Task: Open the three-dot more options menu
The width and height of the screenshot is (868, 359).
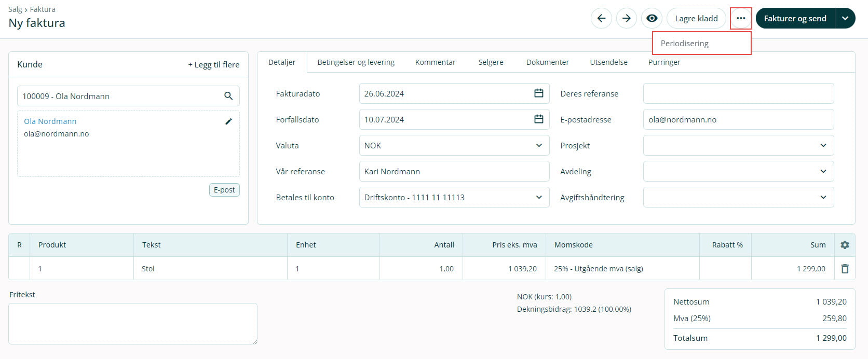Action: pyautogui.click(x=741, y=19)
